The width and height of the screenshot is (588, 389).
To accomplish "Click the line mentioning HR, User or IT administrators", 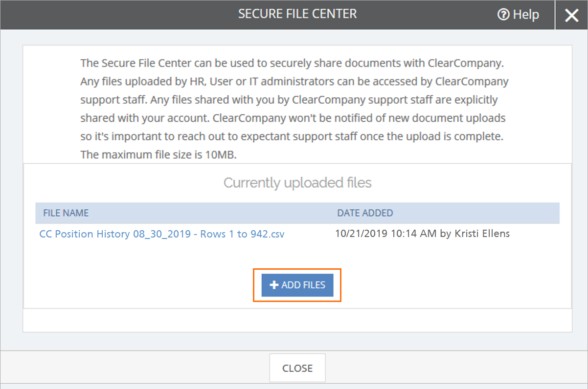I will pos(294,81).
